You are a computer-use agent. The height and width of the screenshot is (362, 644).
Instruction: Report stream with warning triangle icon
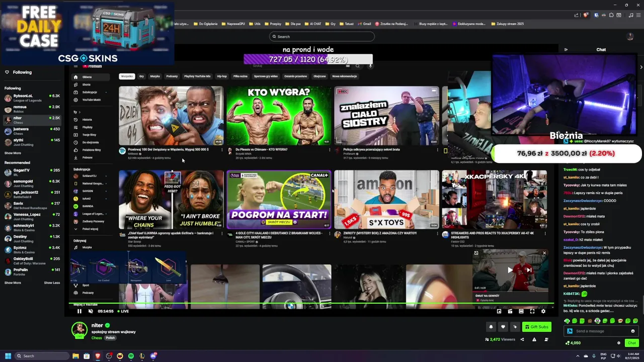534,340
